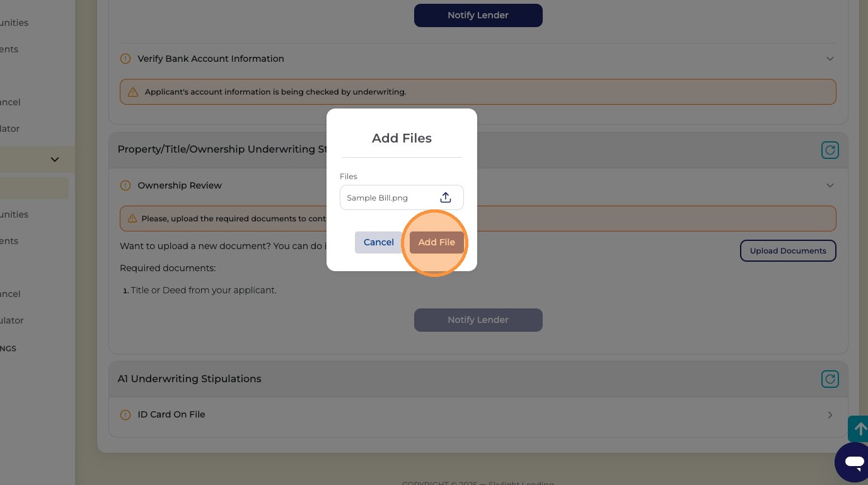
Task: Click the warning icon beside Ownership Review
Action: [x=125, y=185]
